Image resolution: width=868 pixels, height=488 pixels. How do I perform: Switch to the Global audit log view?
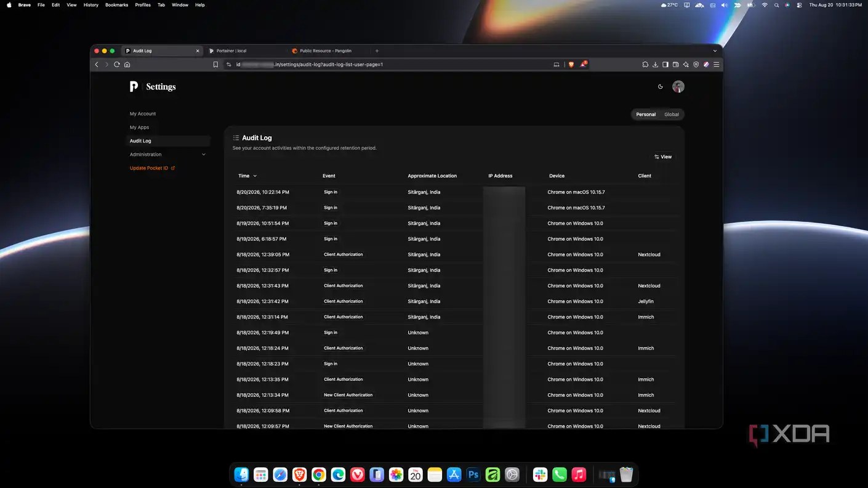pyautogui.click(x=672, y=114)
